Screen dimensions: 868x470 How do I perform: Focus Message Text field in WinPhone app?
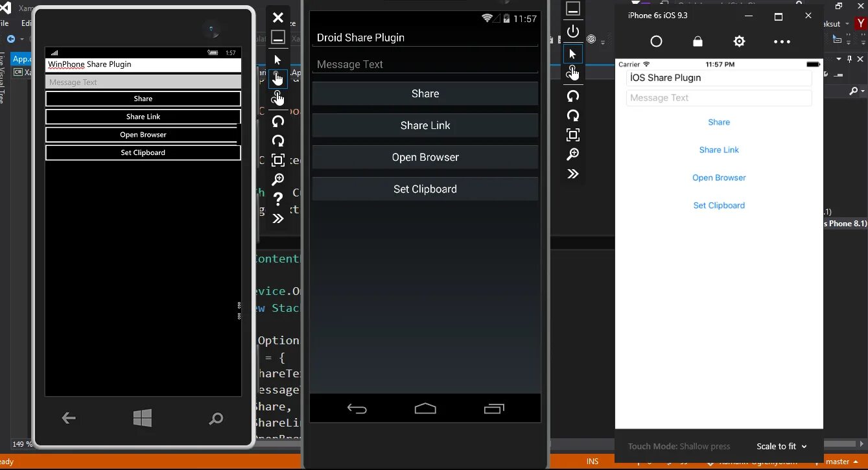(143, 82)
